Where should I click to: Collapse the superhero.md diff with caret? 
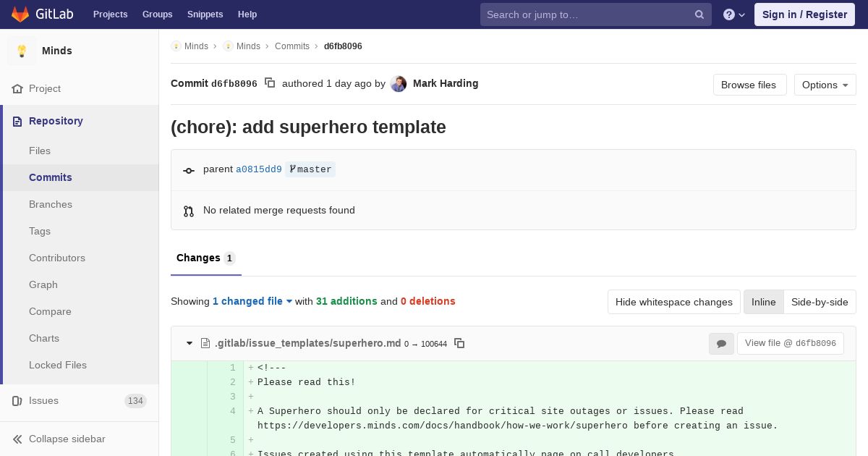[x=190, y=343]
